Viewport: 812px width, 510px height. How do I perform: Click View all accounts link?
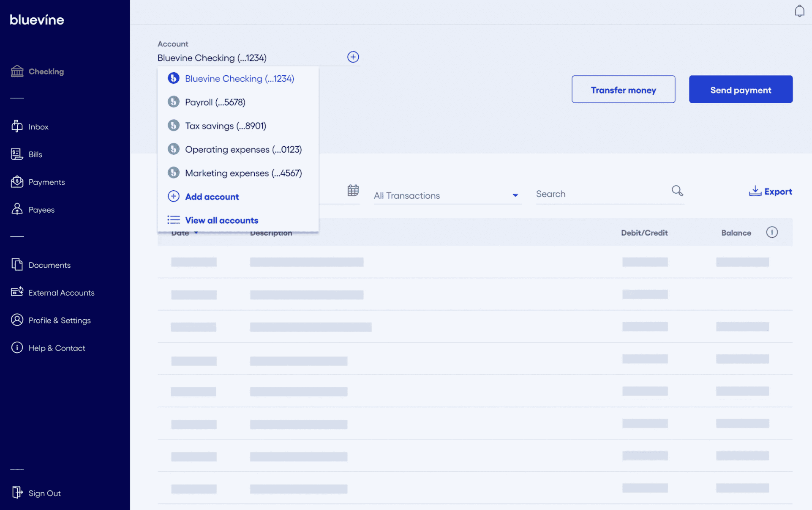[221, 220]
